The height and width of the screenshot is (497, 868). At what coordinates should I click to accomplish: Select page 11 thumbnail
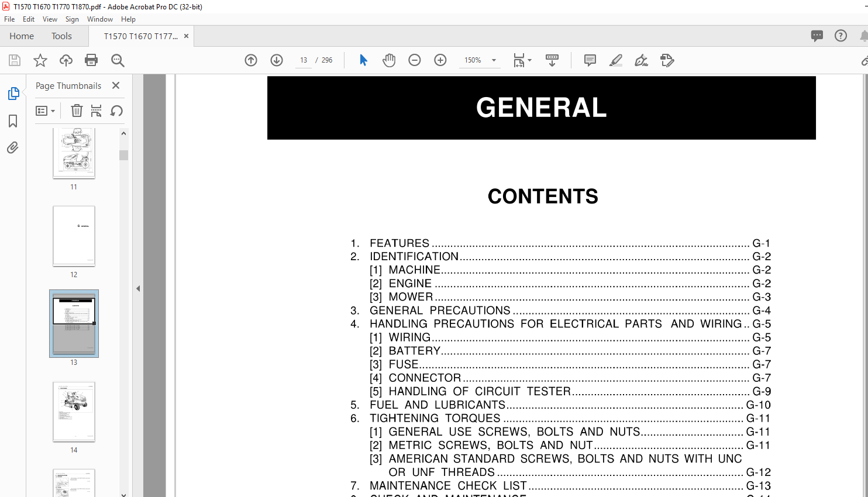point(74,153)
